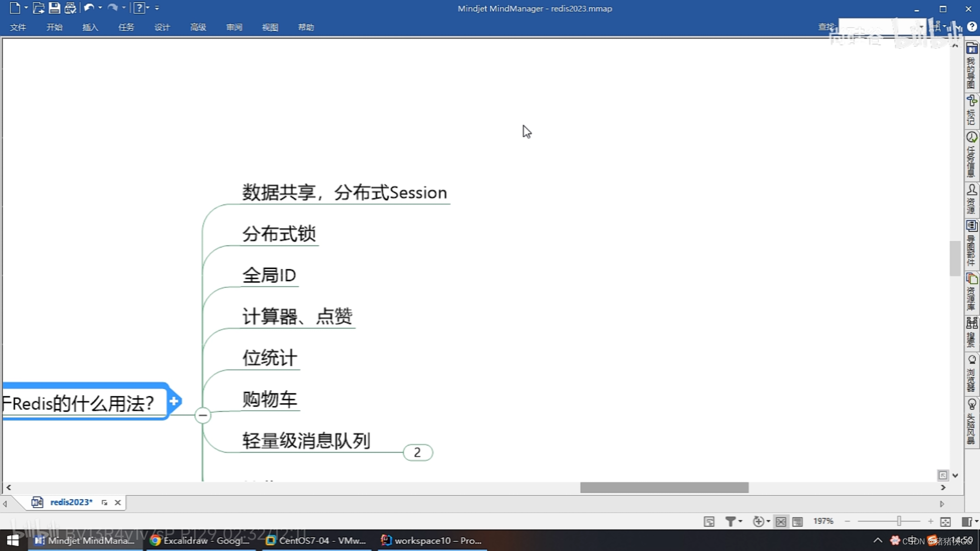Image resolution: width=980 pixels, height=551 pixels.
Task: Close the redis2023 document tab
Action: tap(118, 503)
